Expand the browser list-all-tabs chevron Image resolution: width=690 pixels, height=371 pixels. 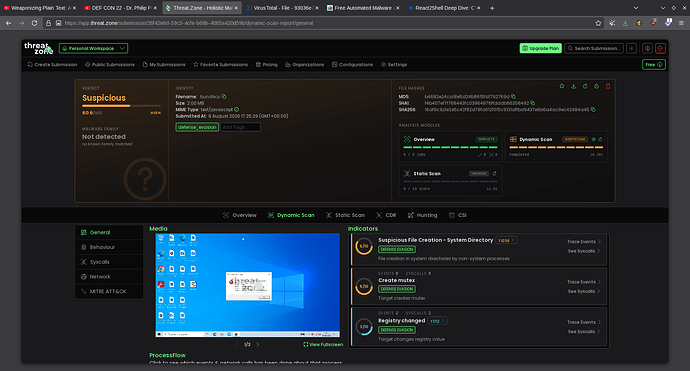coord(636,8)
